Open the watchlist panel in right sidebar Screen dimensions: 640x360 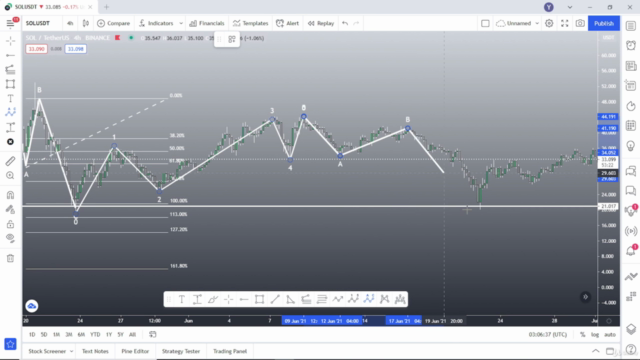(x=631, y=26)
